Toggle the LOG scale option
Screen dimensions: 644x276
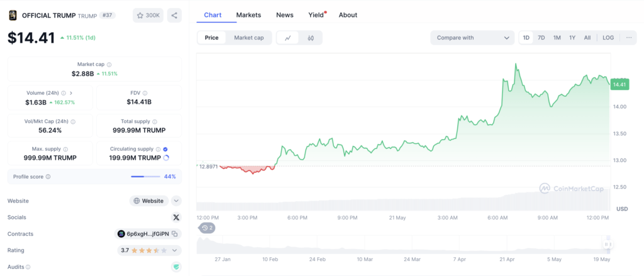pyautogui.click(x=608, y=38)
